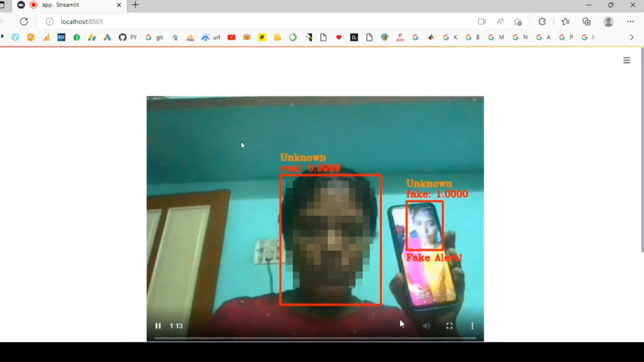Open the green number 3 bookmark
Viewport: 644px width, 362px height.
(x=76, y=38)
